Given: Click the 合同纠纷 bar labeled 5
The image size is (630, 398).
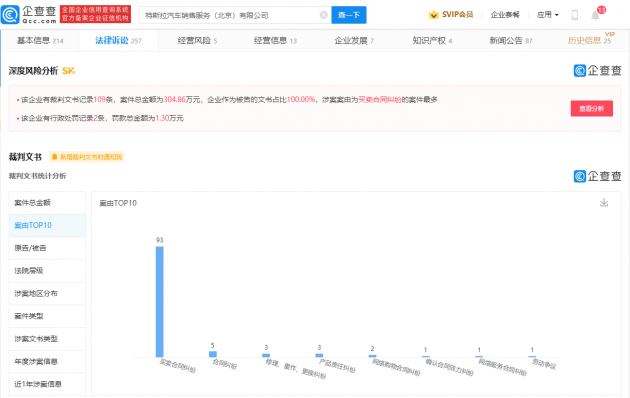Looking at the screenshot, I should click(213, 354).
